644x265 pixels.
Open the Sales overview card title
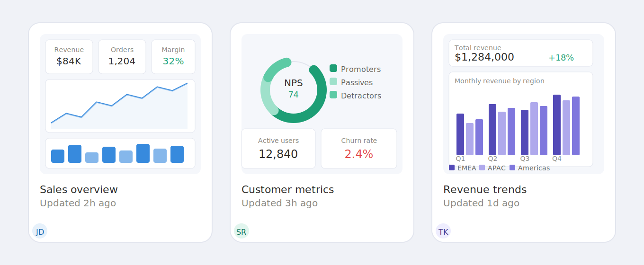point(79,190)
